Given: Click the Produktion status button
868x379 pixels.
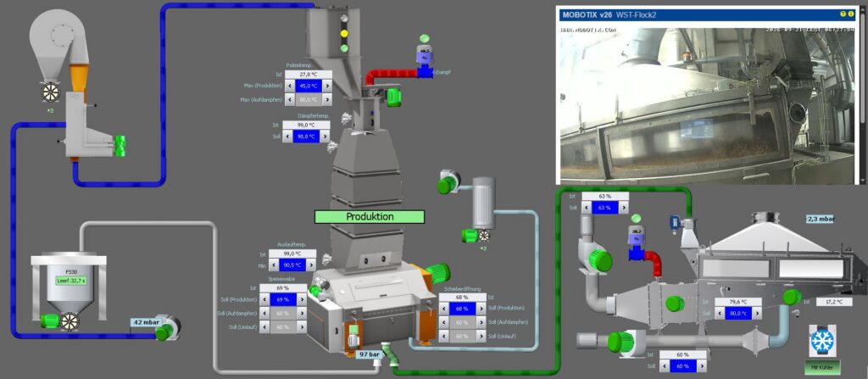Looking at the screenshot, I should (370, 217).
